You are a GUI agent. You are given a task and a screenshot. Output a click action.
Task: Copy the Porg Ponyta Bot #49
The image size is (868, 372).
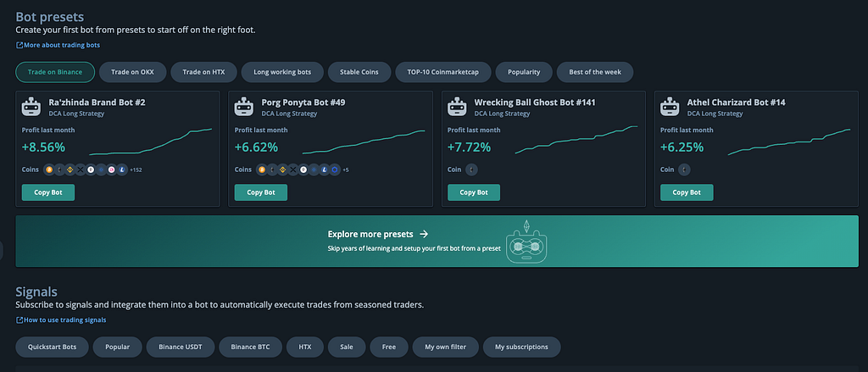(x=261, y=192)
